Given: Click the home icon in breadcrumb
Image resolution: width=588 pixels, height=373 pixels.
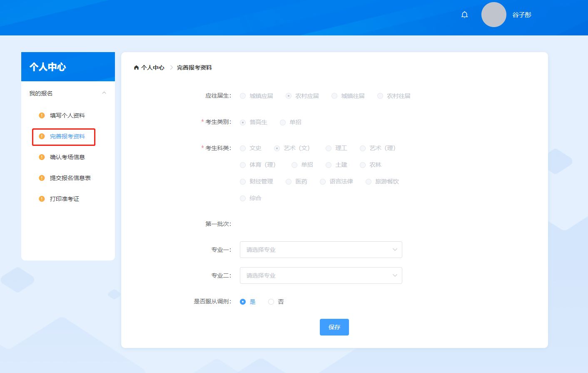Looking at the screenshot, I should (x=136, y=68).
